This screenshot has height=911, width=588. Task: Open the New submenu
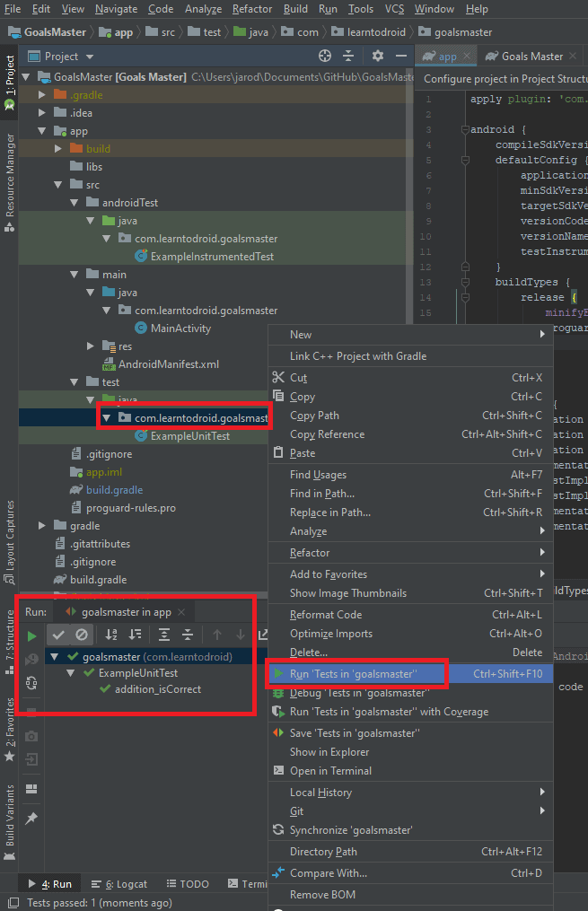point(410,335)
